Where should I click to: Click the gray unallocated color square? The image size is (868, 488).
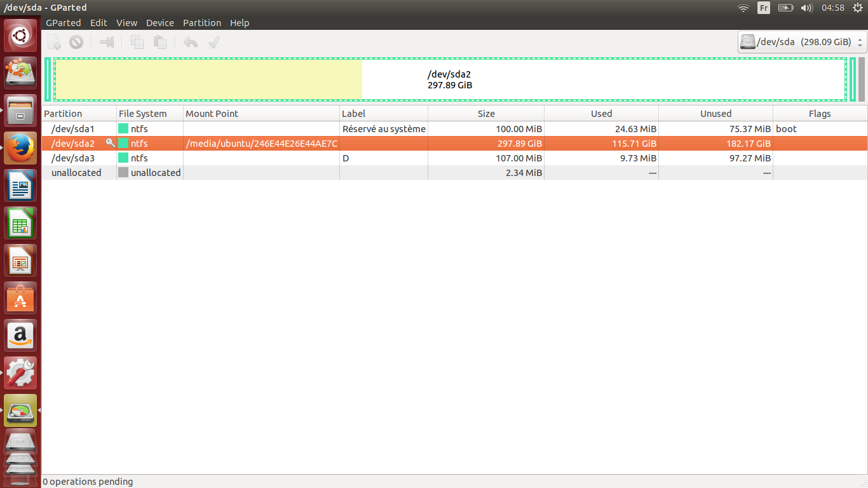(x=123, y=172)
